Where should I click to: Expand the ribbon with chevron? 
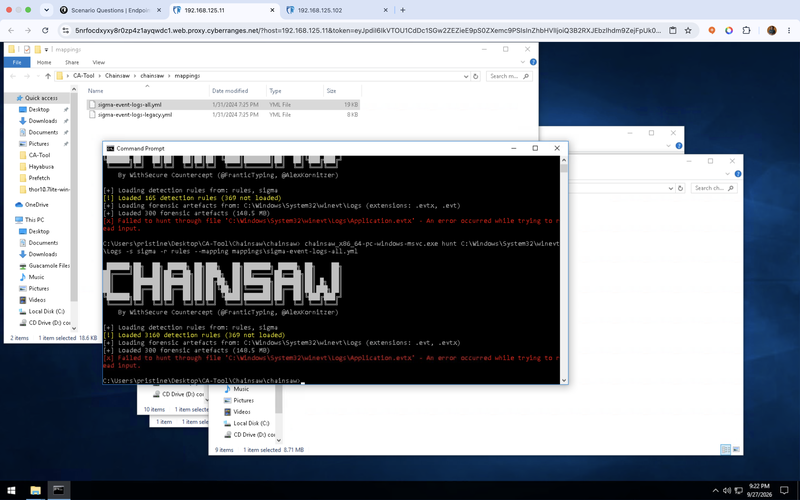tap(522, 62)
